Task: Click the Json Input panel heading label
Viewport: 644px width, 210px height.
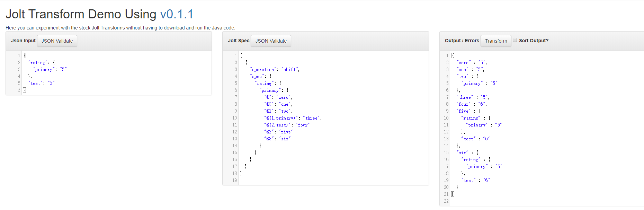Action: click(x=23, y=41)
